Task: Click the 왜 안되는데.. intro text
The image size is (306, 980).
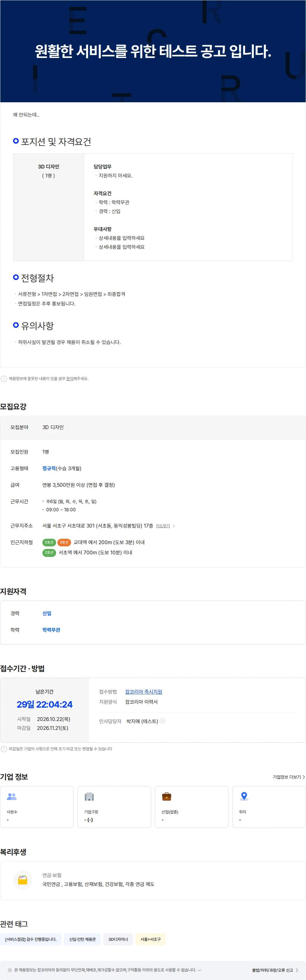Action: [x=26, y=115]
